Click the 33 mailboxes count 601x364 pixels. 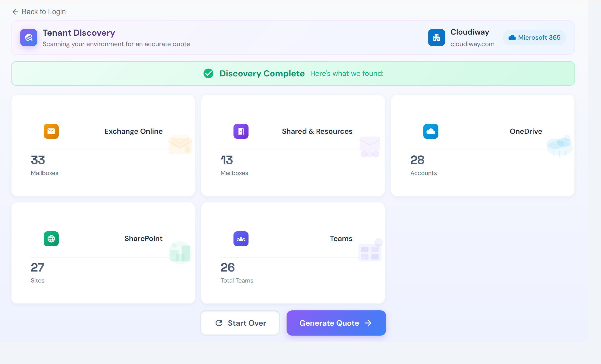click(x=38, y=160)
